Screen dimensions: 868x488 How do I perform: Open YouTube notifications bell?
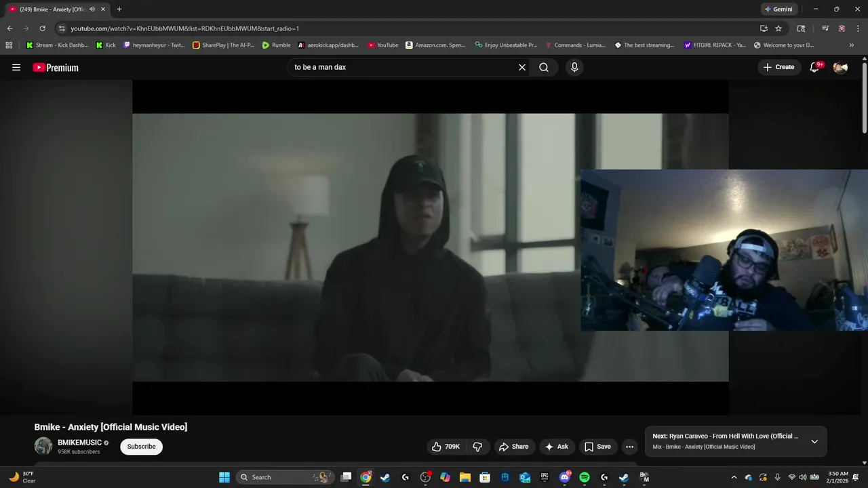[814, 67]
